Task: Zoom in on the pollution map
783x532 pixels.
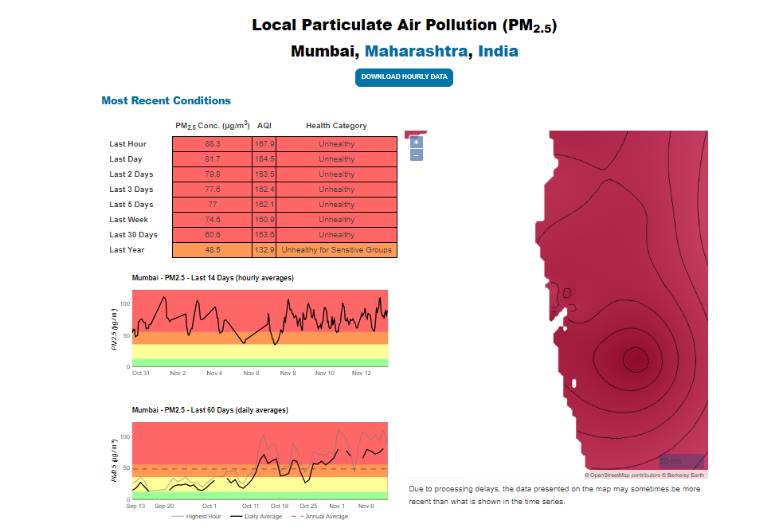Action: click(x=416, y=142)
